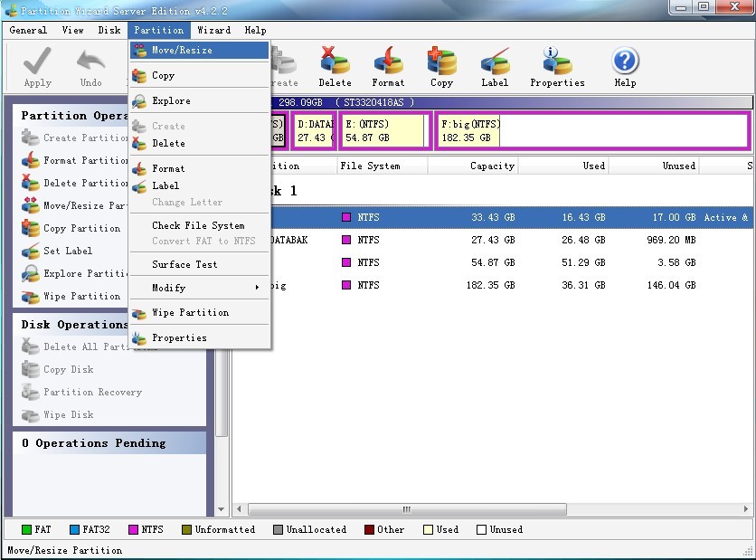This screenshot has width=756, height=560.
Task: Click the Format toolbar icon
Action: click(388, 61)
